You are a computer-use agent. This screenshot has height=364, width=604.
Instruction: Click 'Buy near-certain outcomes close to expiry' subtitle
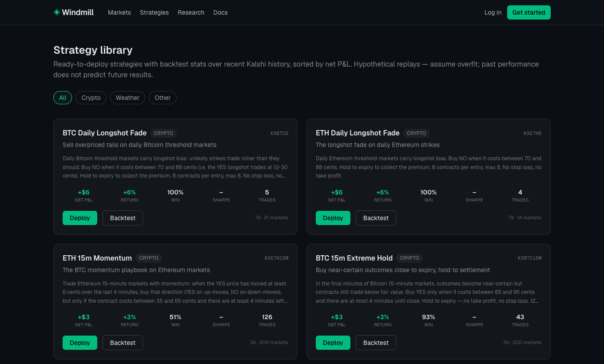coord(403,270)
